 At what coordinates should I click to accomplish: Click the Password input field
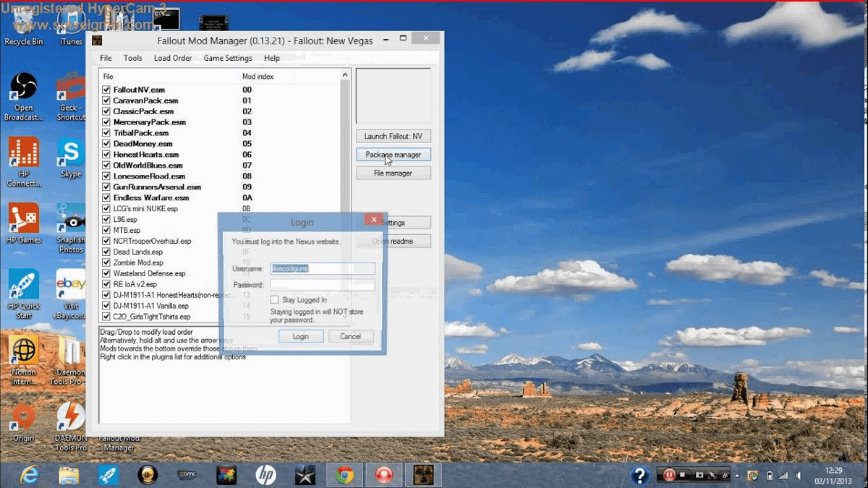coord(323,285)
